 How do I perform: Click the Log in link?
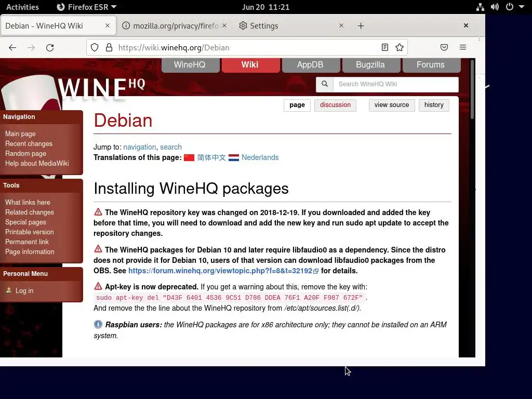point(24,290)
